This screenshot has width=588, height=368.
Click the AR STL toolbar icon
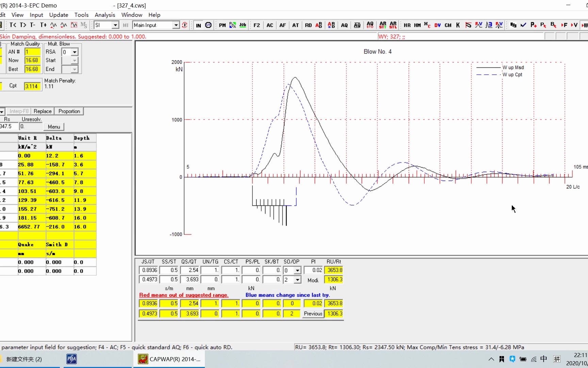[x=393, y=25]
